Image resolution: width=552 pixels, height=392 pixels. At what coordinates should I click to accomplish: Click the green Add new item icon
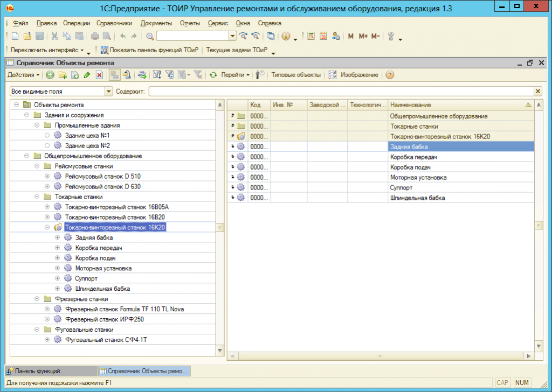click(x=50, y=75)
